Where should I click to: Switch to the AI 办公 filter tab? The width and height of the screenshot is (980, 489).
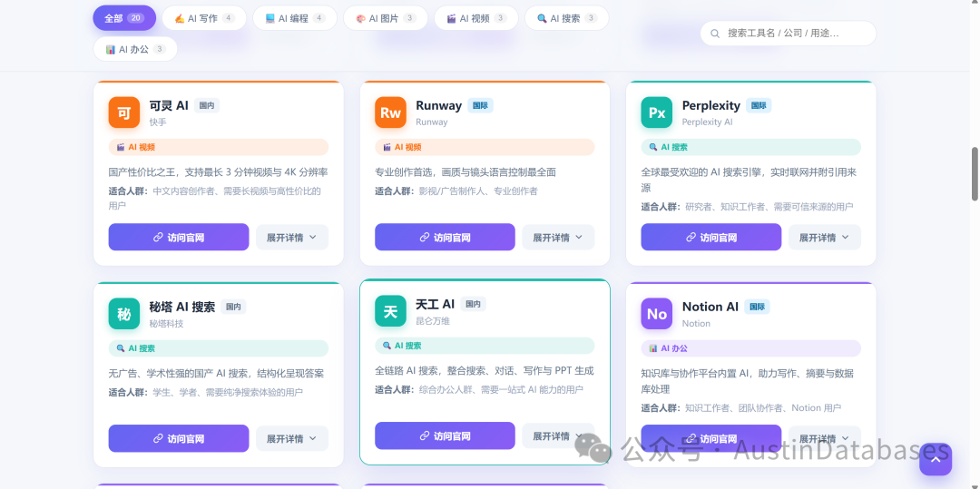coord(135,49)
